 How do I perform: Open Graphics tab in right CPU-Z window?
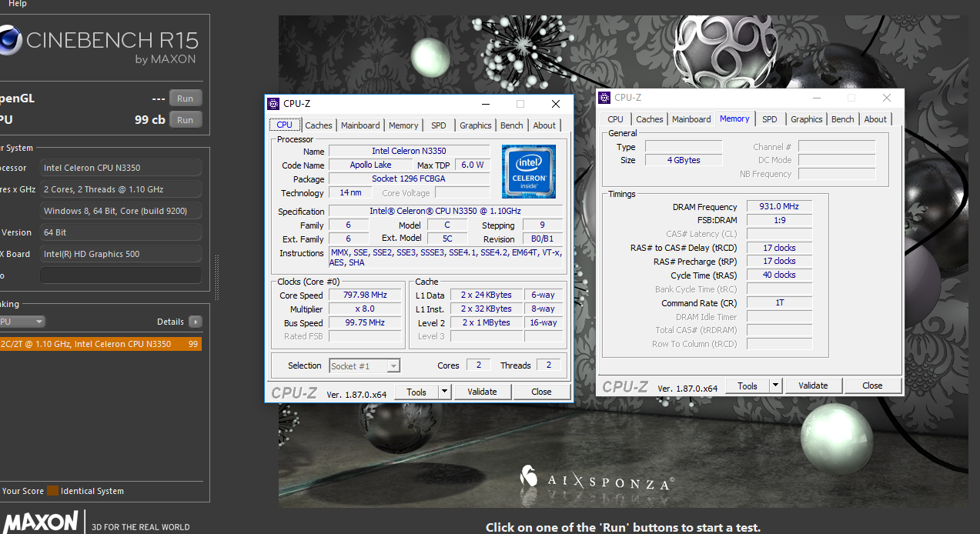tap(807, 119)
